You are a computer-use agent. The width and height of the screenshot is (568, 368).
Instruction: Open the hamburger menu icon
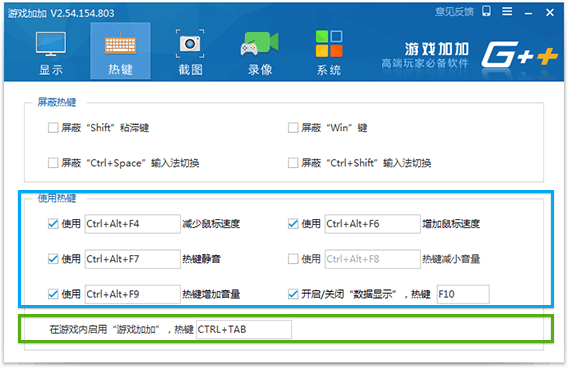[x=507, y=12]
